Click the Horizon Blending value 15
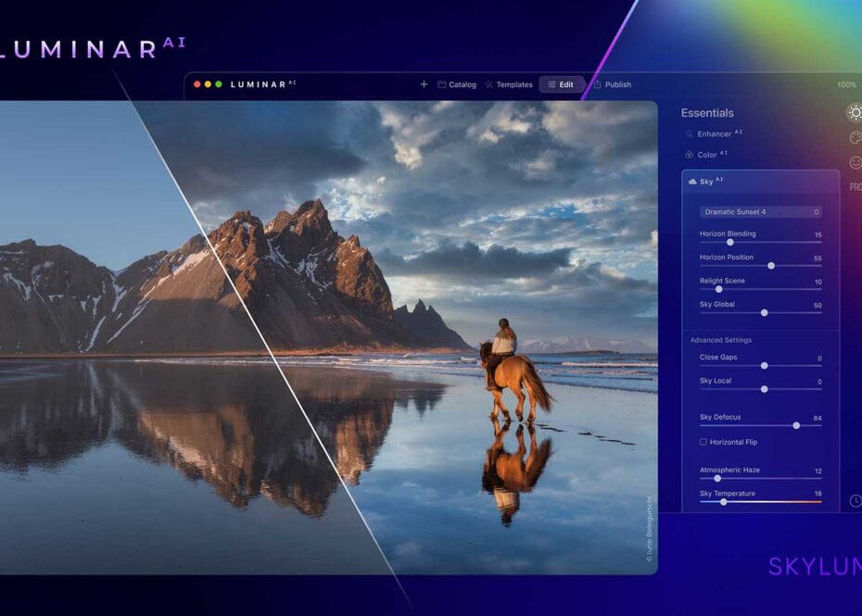Image resolution: width=862 pixels, height=616 pixels. coord(818,234)
